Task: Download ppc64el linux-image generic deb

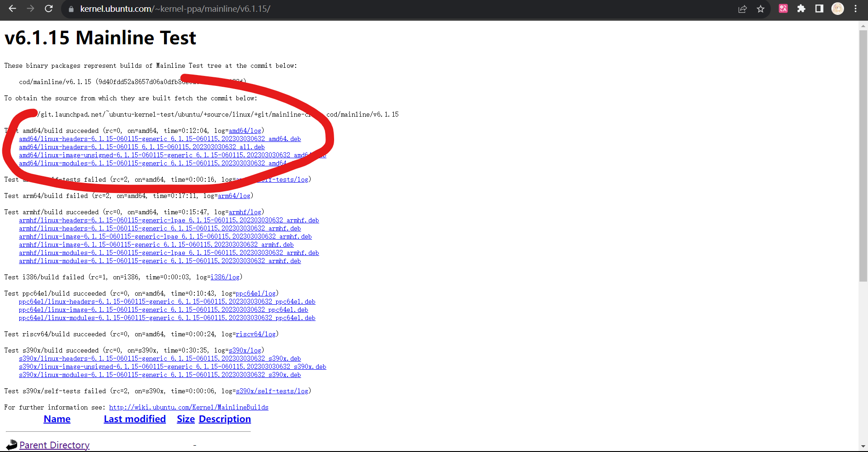Action: 163,310
